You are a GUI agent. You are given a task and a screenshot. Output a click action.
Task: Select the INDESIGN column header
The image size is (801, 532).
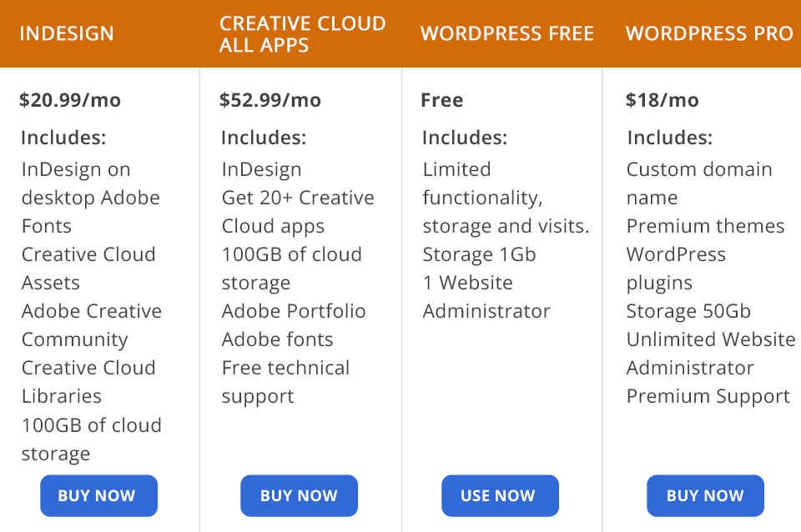tap(67, 34)
